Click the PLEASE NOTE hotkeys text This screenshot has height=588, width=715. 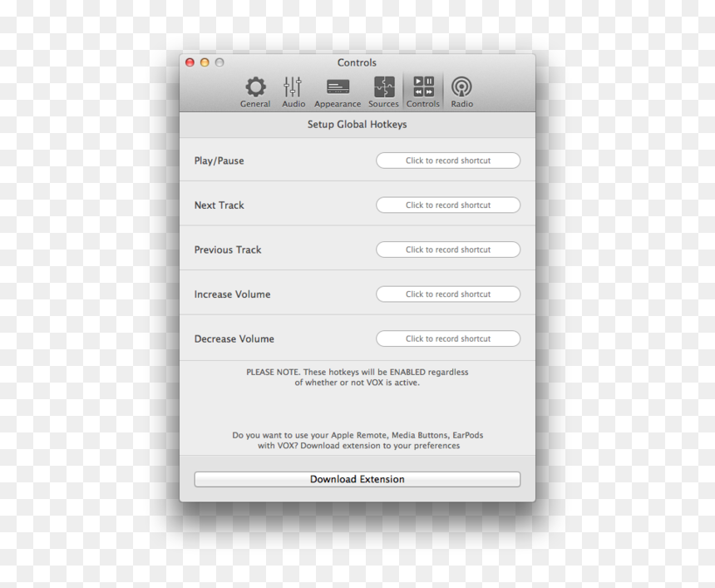357,378
